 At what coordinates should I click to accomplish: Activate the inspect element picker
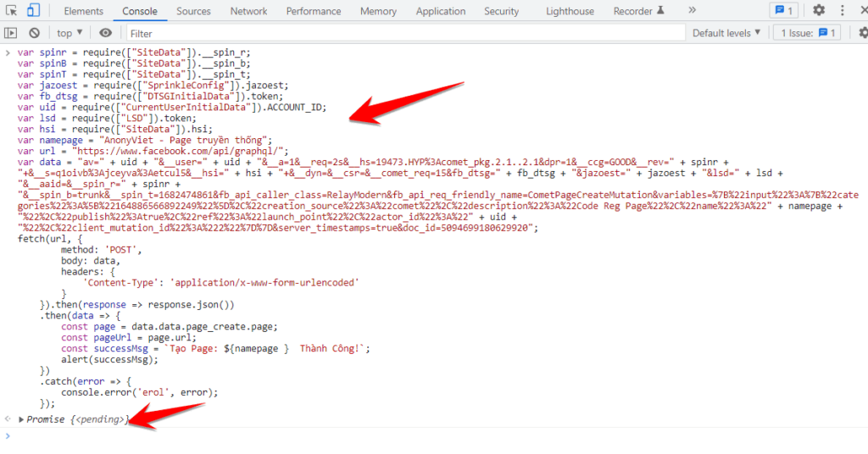tap(12, 11)
